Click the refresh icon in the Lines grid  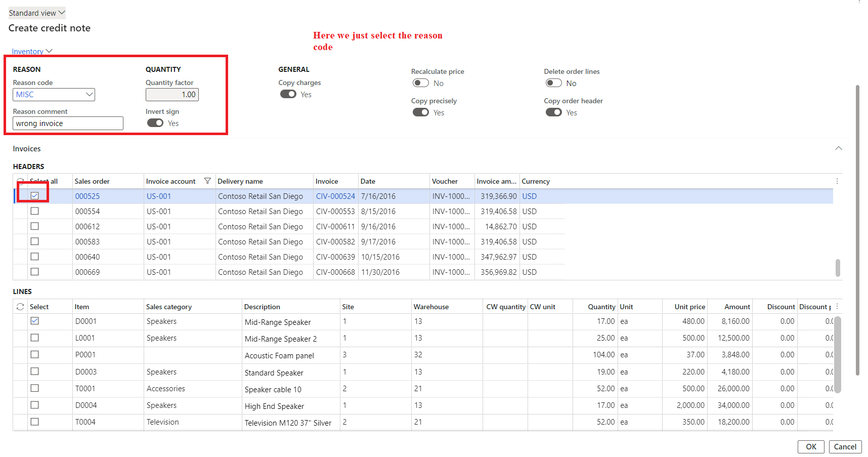click(20, 306)
